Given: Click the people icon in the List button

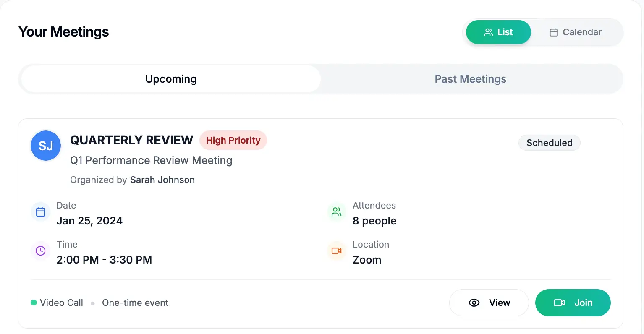Looking at the screenshot, I should tap(488, 32).
